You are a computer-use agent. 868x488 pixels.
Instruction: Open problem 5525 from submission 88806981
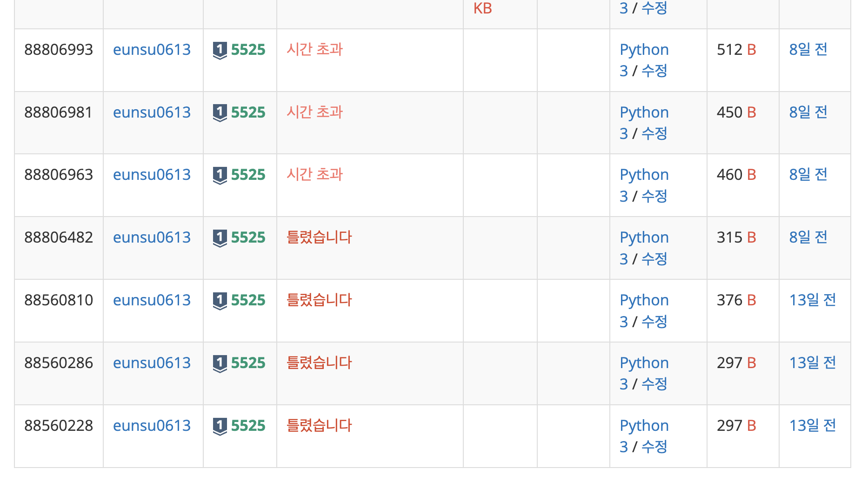[x=248, y=112]
